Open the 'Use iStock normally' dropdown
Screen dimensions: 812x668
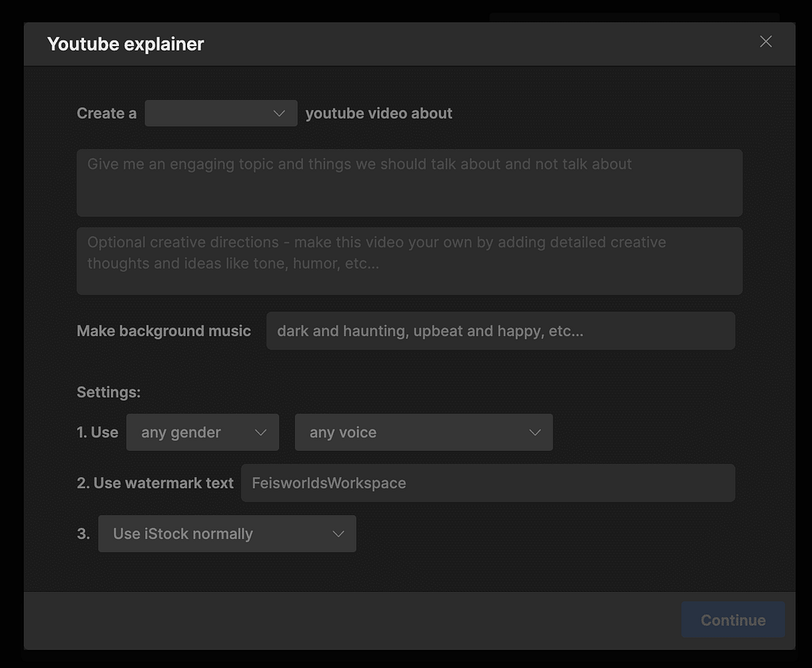click(227, 534)
